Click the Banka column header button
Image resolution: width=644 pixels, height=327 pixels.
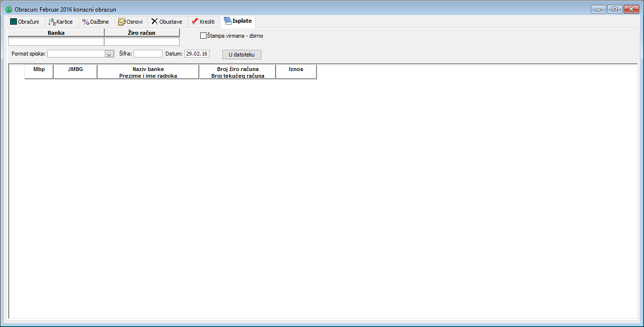pos(56,33)
